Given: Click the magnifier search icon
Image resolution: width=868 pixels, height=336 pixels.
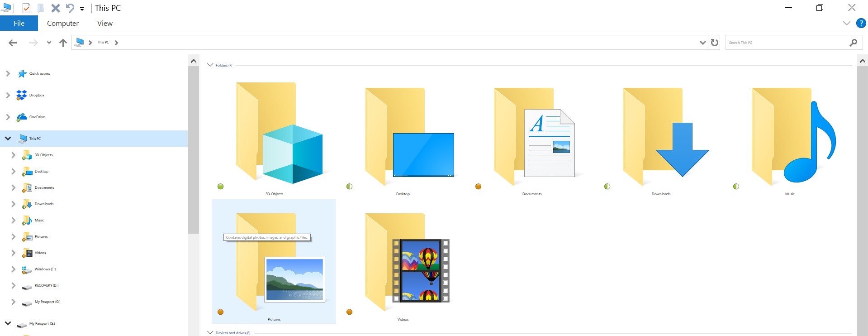Looking at the screenshot, I should coord(853,43).
